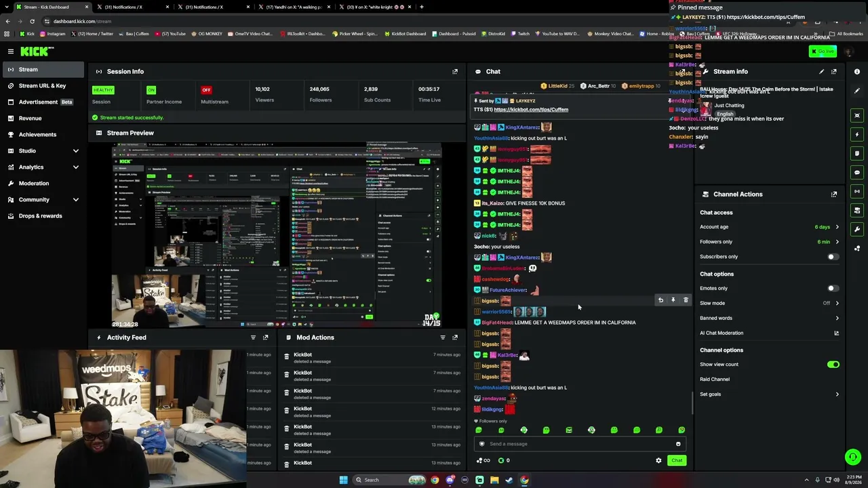Open File Explorer from the taskbar

point(494,480)
